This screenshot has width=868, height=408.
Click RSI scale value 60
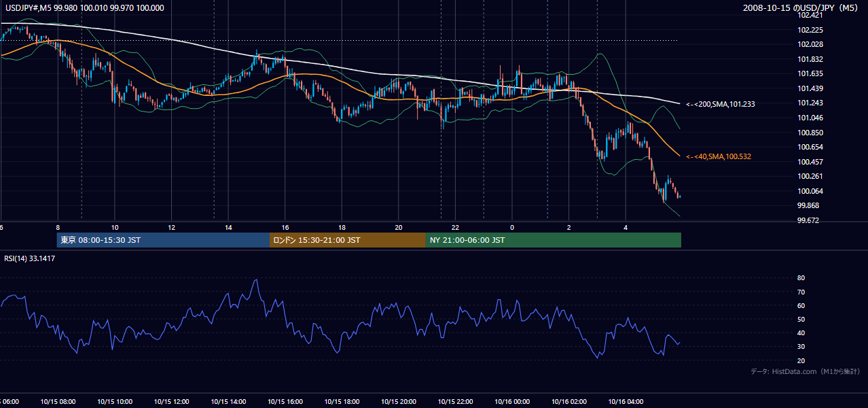click(x=801, y=305)
